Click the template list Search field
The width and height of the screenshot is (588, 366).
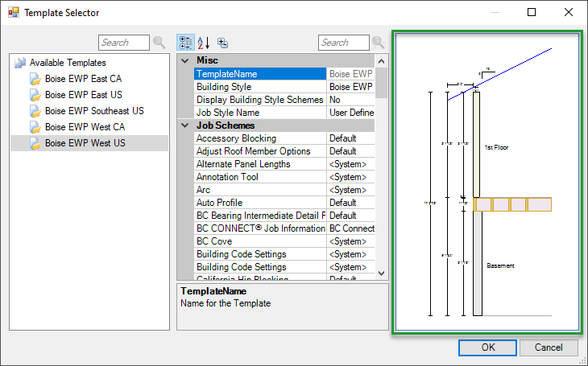tap(124, 43)
